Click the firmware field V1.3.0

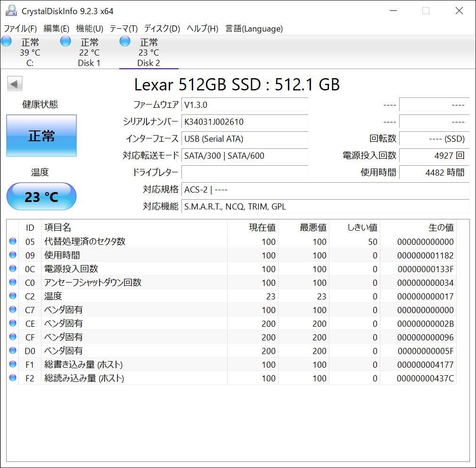pos(245,105)
